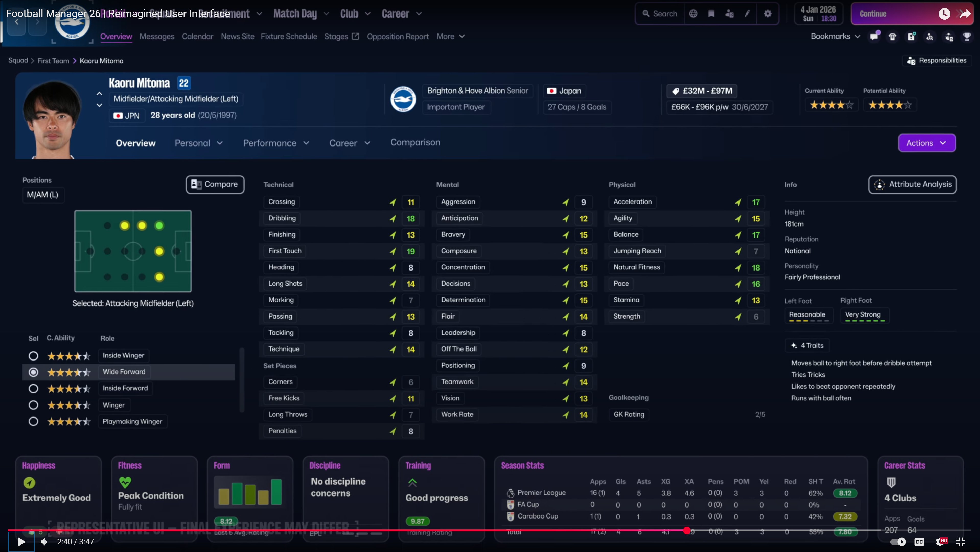The height and width of the screenshot is (552, 980).
Task: Click the red video progress scrubber
Action: tap(687, 530)
